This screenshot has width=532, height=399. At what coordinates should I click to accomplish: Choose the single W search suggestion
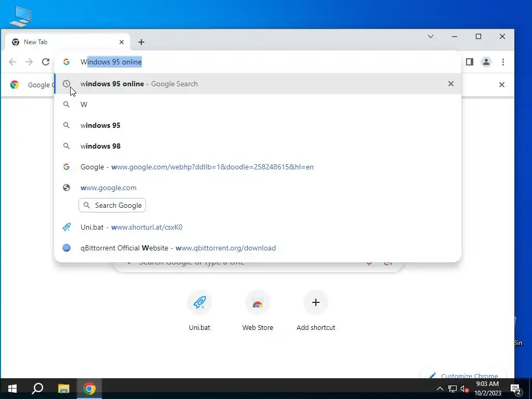click(258, 104)
